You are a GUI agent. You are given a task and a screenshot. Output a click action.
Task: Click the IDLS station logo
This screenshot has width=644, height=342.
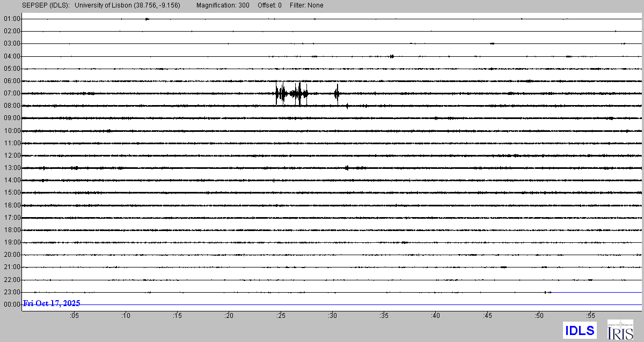(580, 330)
